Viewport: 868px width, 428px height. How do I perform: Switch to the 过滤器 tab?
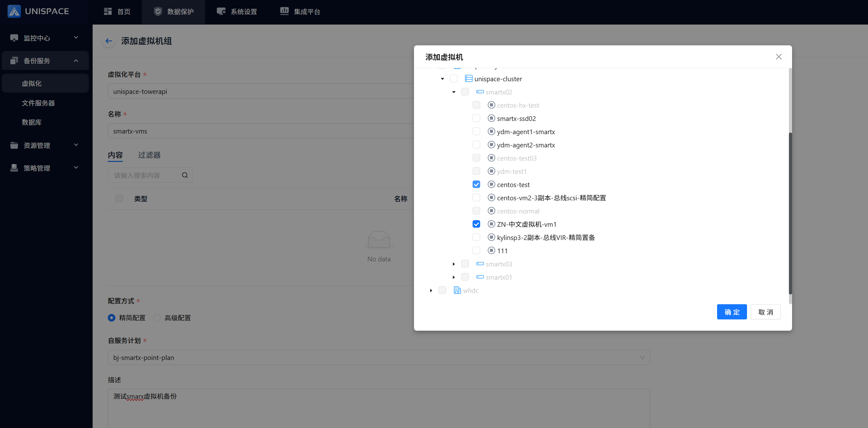(149, 155)
